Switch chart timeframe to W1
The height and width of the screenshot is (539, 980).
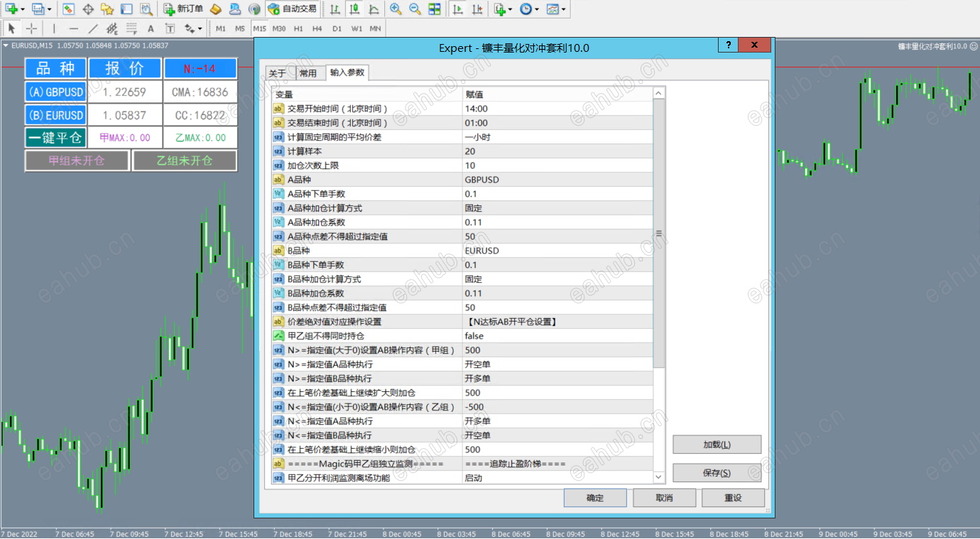click(356, 28)
